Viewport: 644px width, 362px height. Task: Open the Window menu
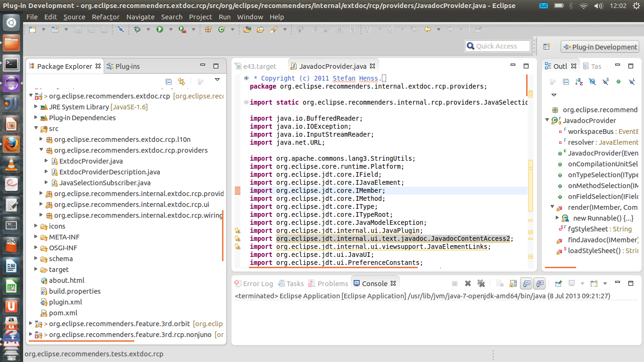(250, 16)
